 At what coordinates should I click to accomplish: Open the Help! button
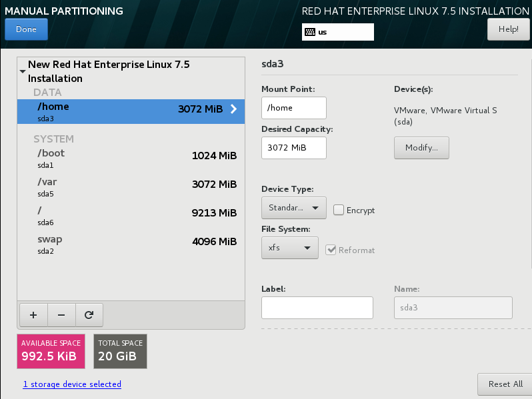(x=508, y=29)
